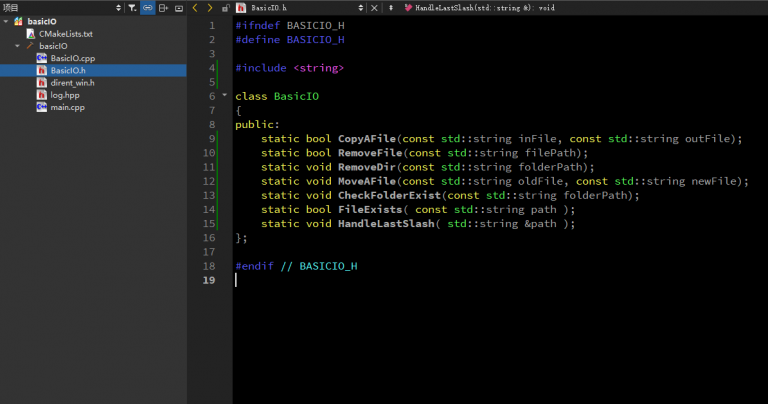The image size is (768, 404).
Task: Click #endif on line 18
Action: pos(254,266)
